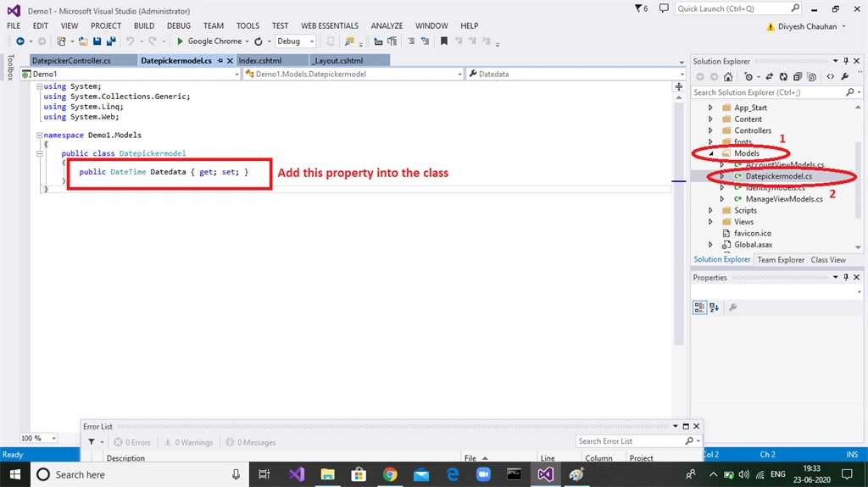Expand the Controllers folder

(x=711, y=130)
